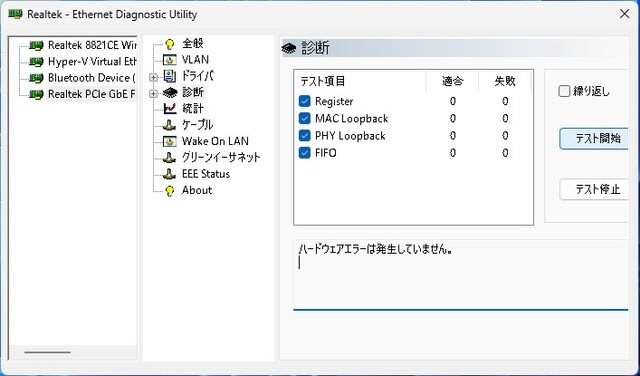Select the 統計 chart icon
The image size is (640, 376).
[x=169, y=109]
